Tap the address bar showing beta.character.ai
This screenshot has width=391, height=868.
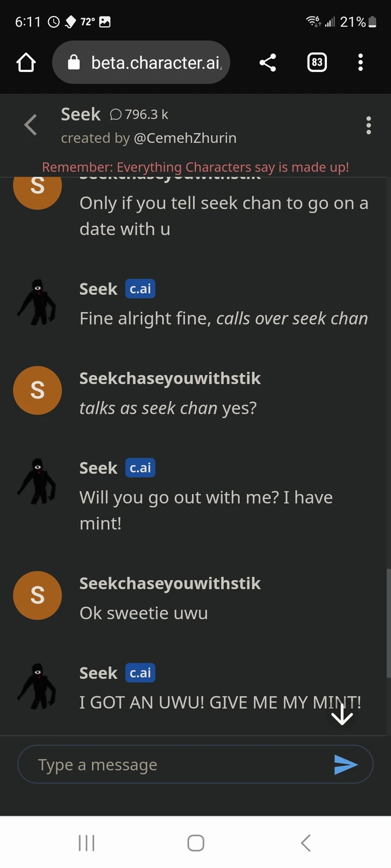[155, 62]
